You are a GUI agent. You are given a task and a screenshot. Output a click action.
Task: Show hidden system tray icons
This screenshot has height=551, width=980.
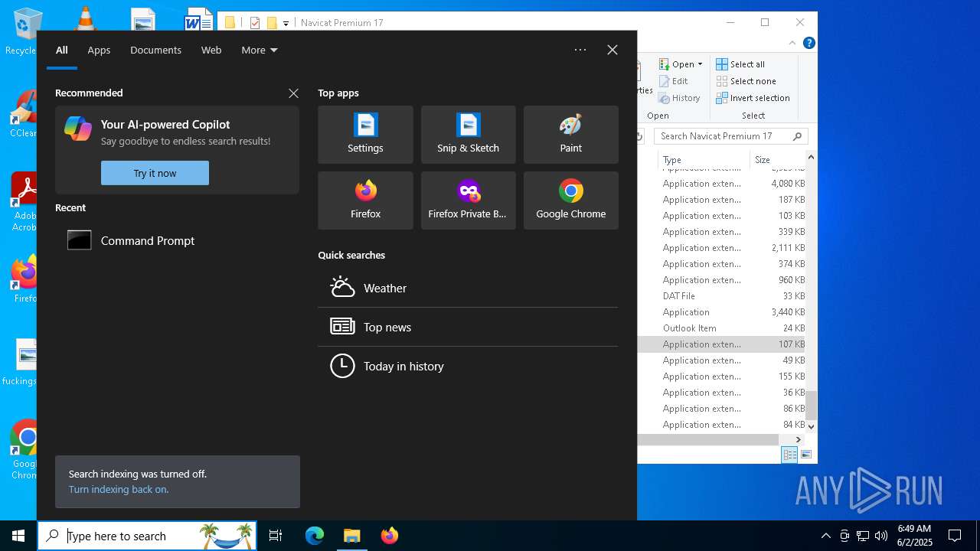pos(825,536)
